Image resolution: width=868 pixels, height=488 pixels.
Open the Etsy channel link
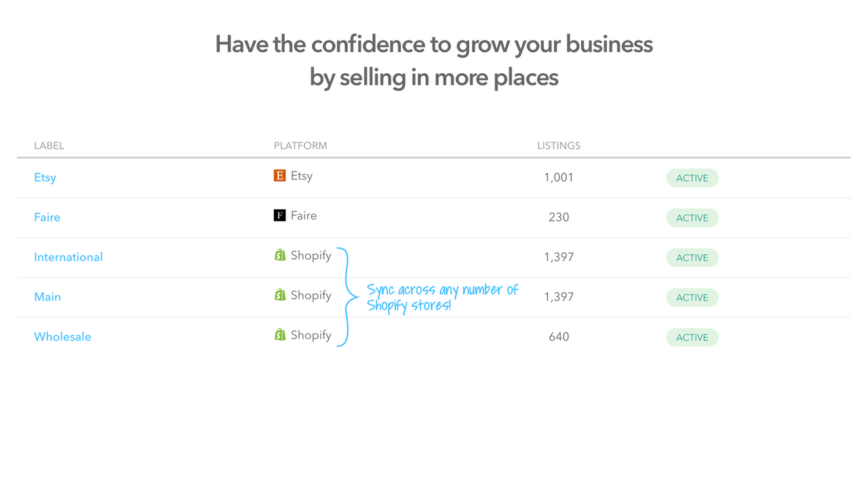[x=45, y=177]
